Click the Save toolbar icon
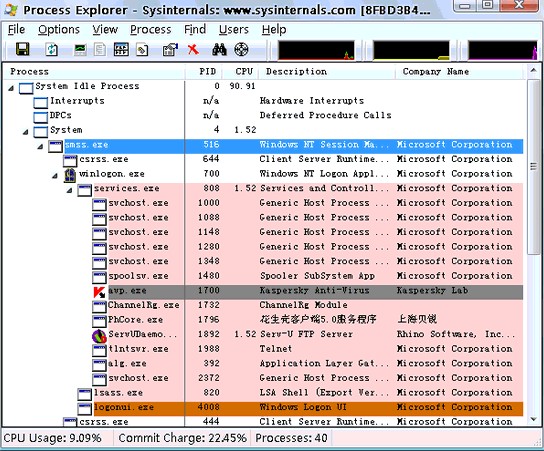This screenshot has width=544, height=451. [x=23, y=49]
